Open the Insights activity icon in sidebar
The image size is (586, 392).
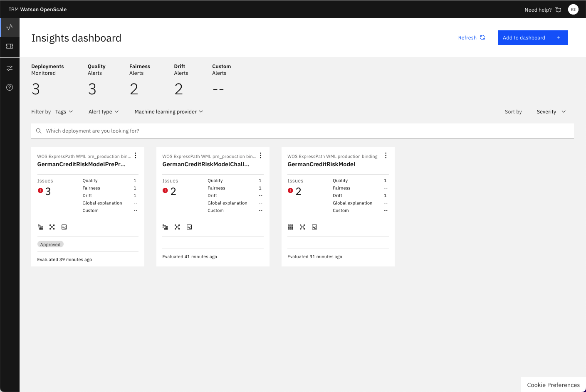tap(10, 27)
